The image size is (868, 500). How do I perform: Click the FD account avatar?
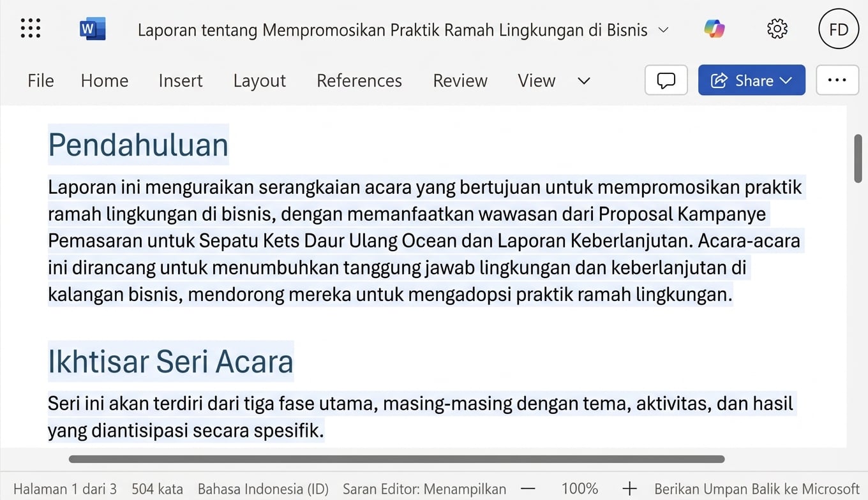[x=838, y=29]
